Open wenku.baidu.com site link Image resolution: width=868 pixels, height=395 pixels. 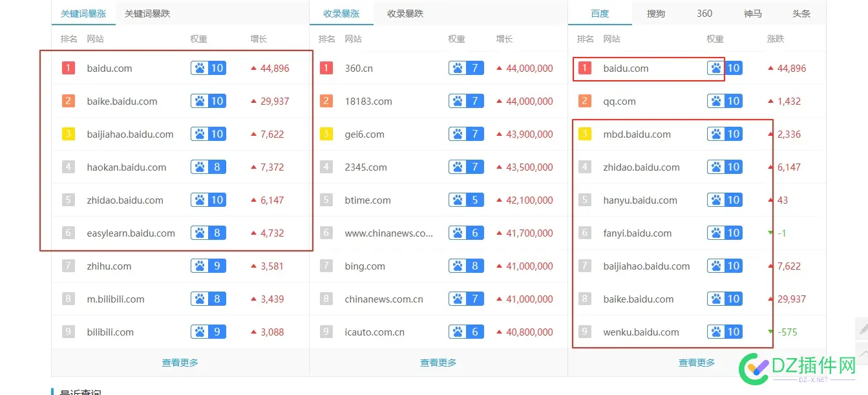pyautogui.click(x=641, y=332)
